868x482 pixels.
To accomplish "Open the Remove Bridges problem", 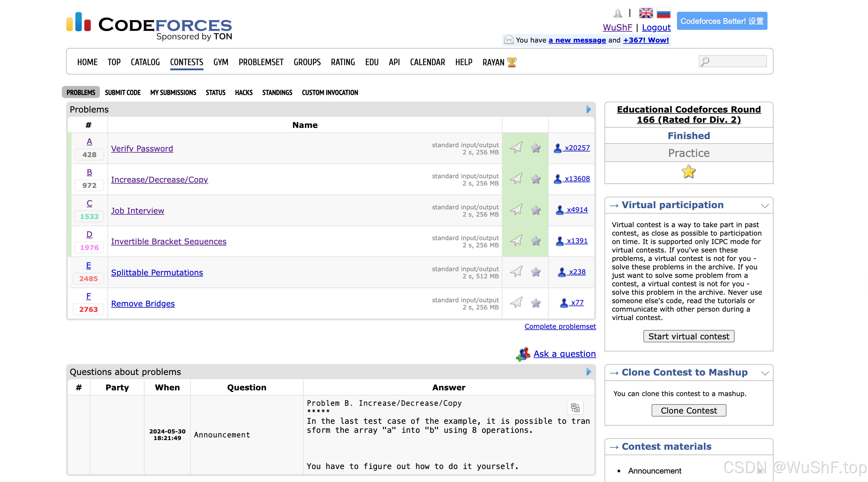I will 143,303.
